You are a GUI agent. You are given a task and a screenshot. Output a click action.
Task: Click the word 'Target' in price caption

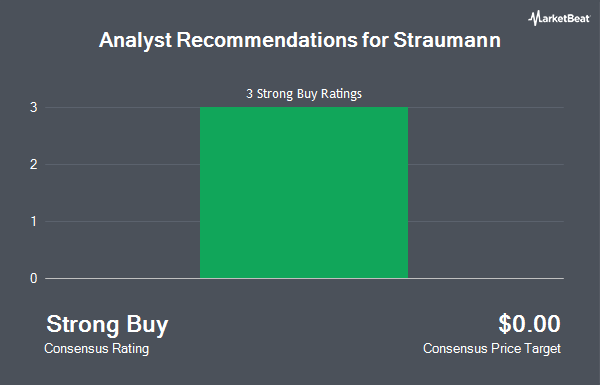543,349
